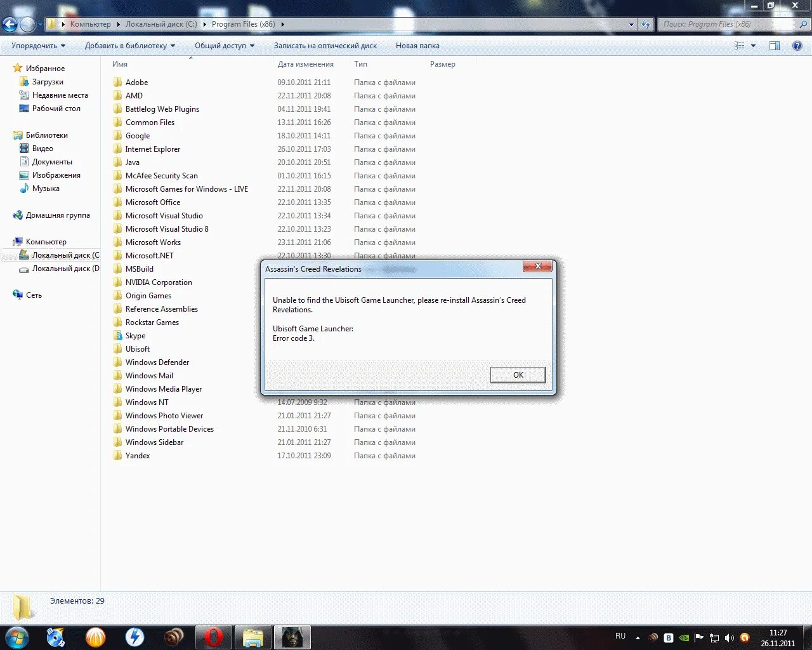Select Program Files (x86) breadcrumb segment

244,24
